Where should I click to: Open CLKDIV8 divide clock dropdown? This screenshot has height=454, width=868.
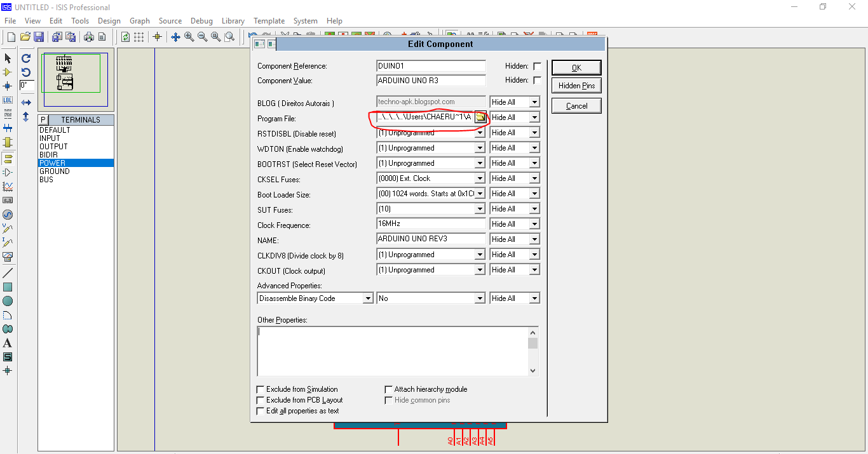coord(480,255)
